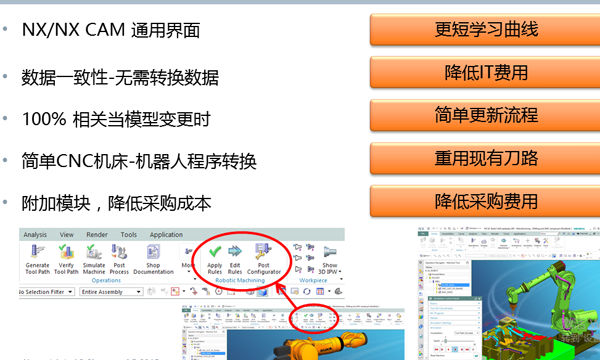
Task: Click the yellow KUKA robot screenshot thumbnail
Action: coord(293,332)
